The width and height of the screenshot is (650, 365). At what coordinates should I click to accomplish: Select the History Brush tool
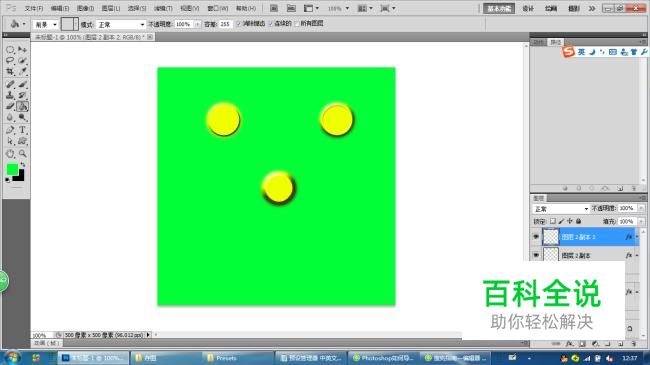pyautogui.click(x=22, y=95)
